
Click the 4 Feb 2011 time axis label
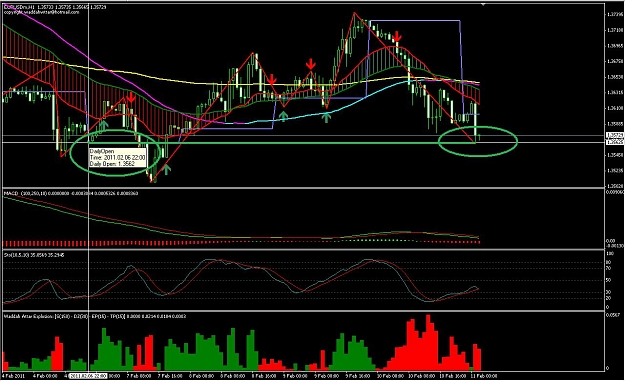[13, 376]
